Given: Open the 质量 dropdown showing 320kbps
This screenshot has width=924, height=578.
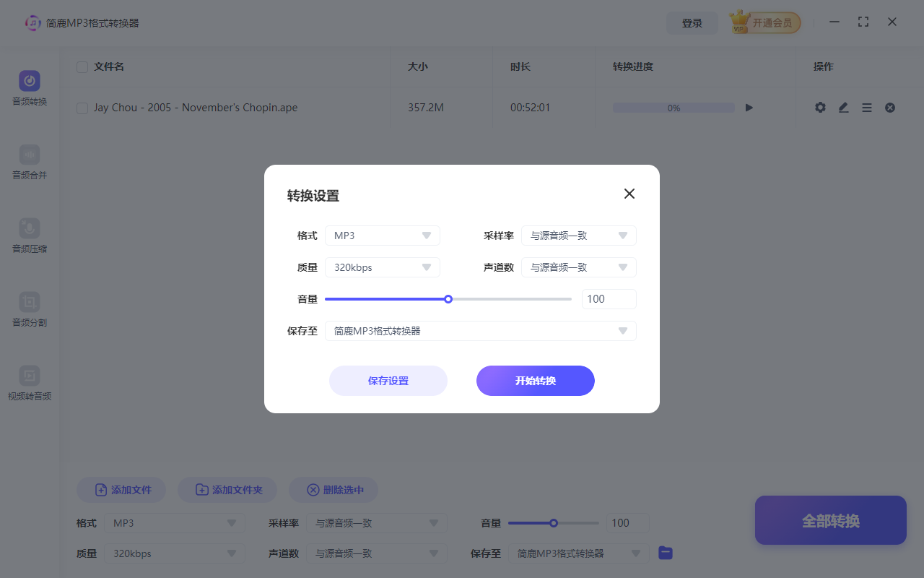Looking at the screenshot, I should 383,267.
